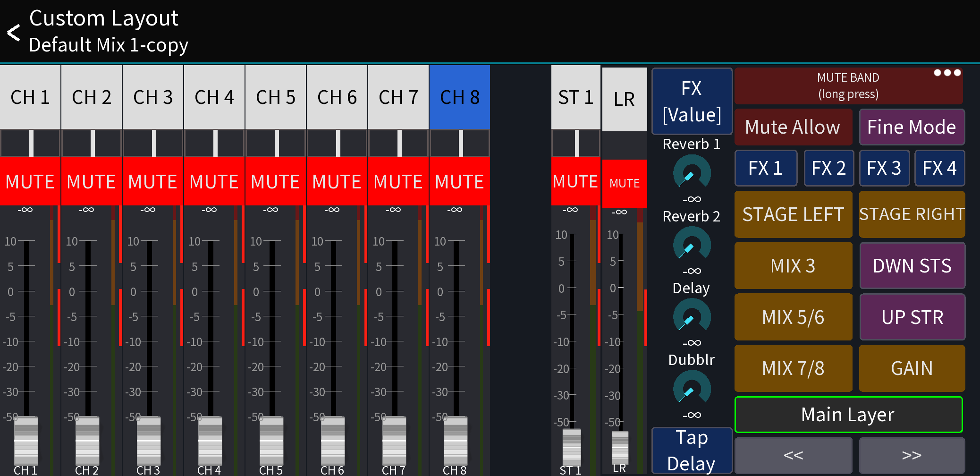Enable Fine Mode

pyautogui.click(x=912, y=127)
